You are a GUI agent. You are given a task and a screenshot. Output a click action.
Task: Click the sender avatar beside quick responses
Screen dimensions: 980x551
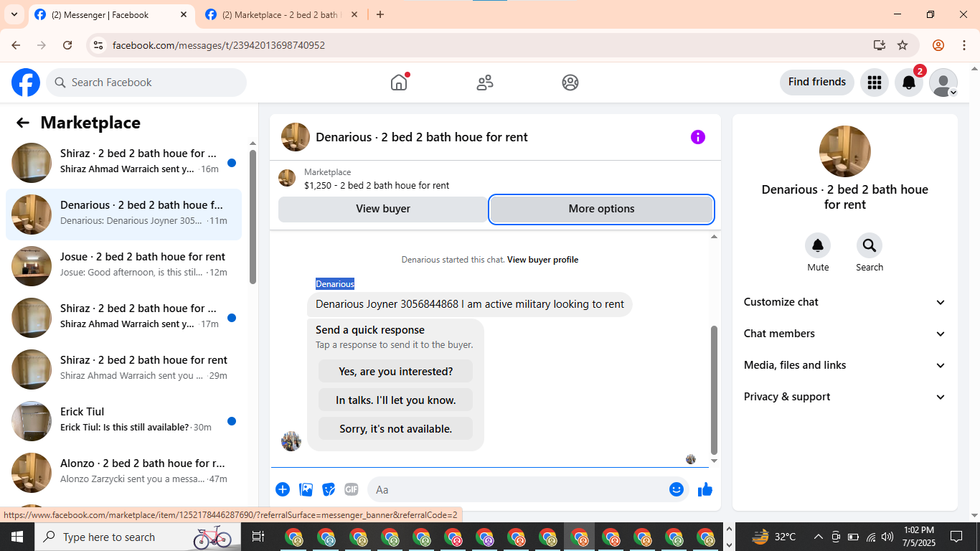coord(291,441)
